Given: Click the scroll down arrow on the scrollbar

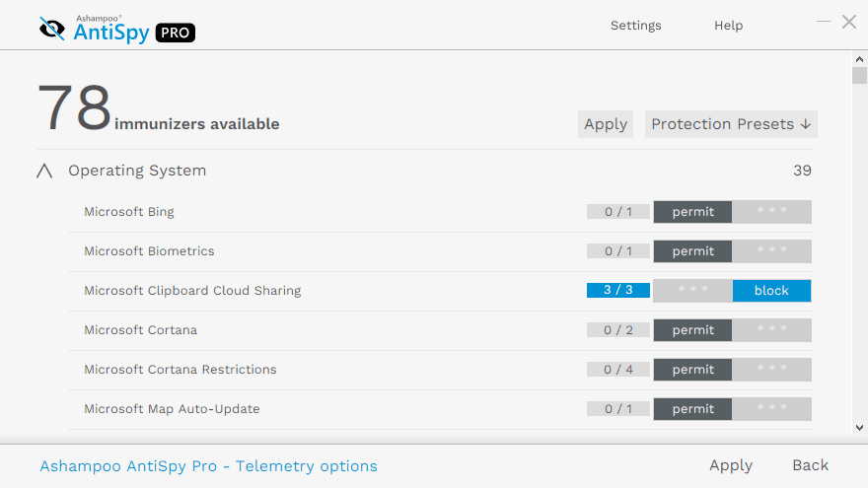Looking at the screenshot, I should coord(859,427).
